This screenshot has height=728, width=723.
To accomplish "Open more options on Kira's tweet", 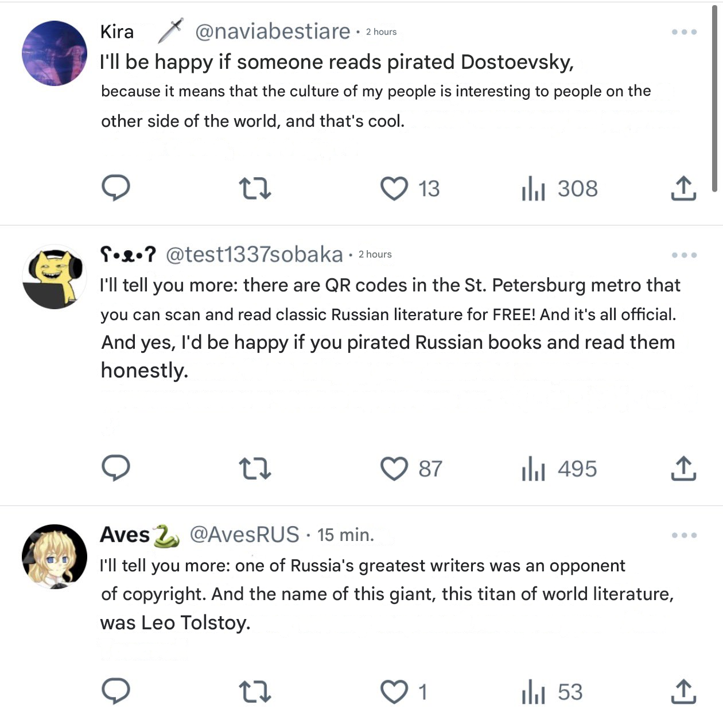I will [684, 32].
